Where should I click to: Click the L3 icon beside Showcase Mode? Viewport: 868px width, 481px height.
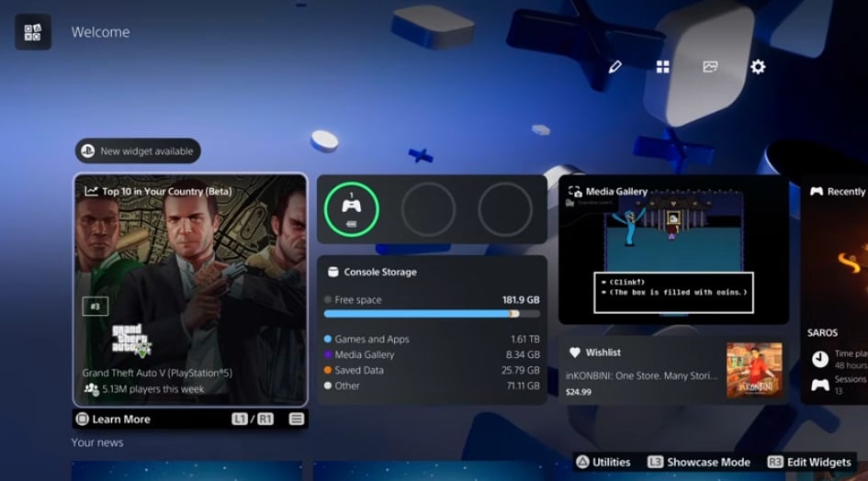click(655, 462)
